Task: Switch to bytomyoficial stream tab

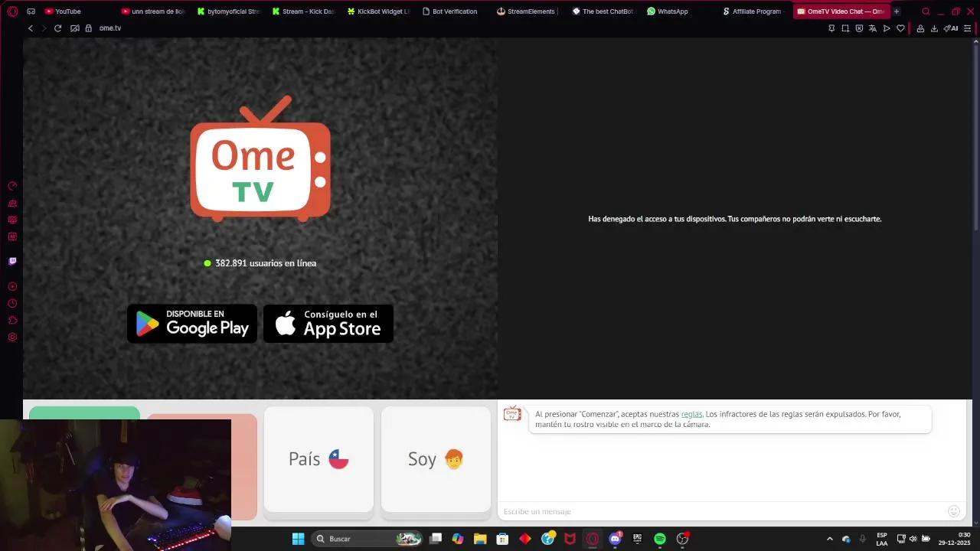Action: click(x=229, y=11)
